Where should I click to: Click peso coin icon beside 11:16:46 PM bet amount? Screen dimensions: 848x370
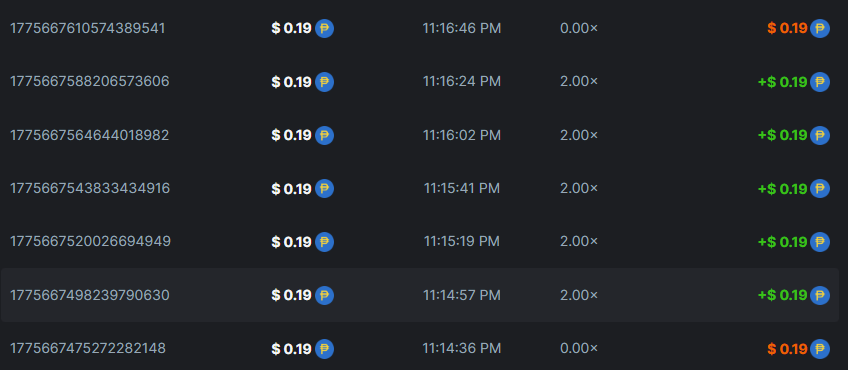click(x=324, y=28)
